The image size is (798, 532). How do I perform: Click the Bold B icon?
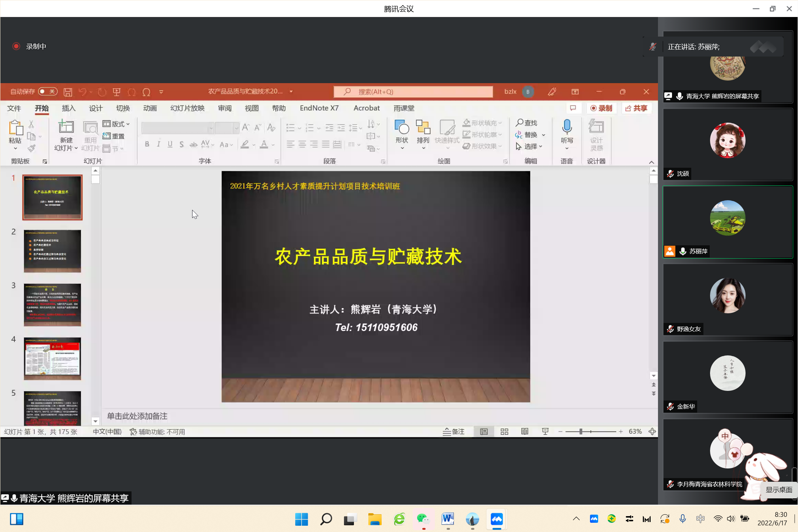[x=147, y=144]
